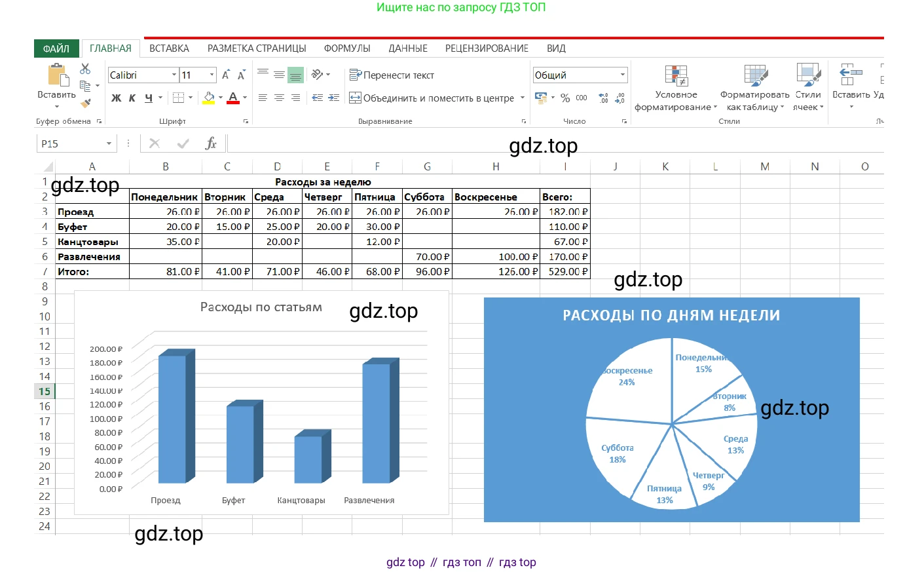
Task: Click into the formula bar input
Action: 555,143
